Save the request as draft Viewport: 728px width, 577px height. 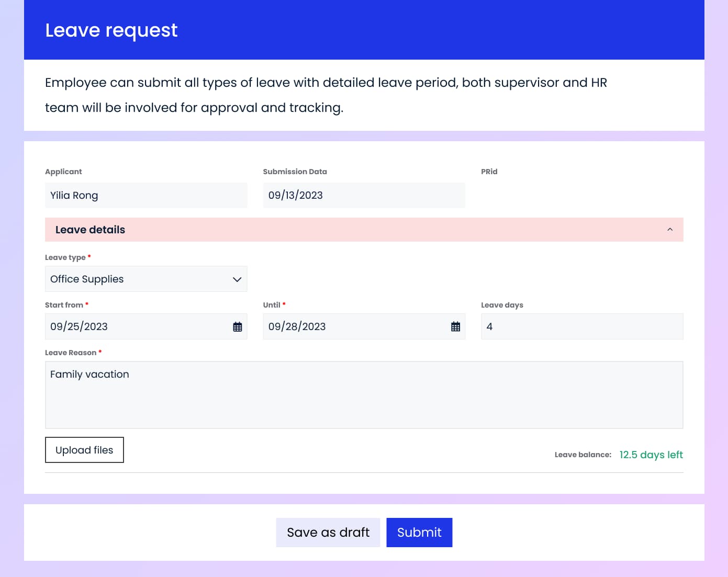(328, 533)
